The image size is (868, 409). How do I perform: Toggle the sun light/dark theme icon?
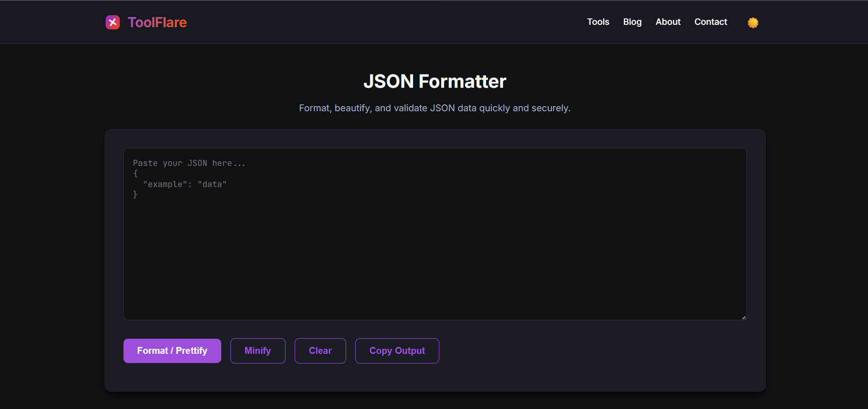(x=753, y=23)
